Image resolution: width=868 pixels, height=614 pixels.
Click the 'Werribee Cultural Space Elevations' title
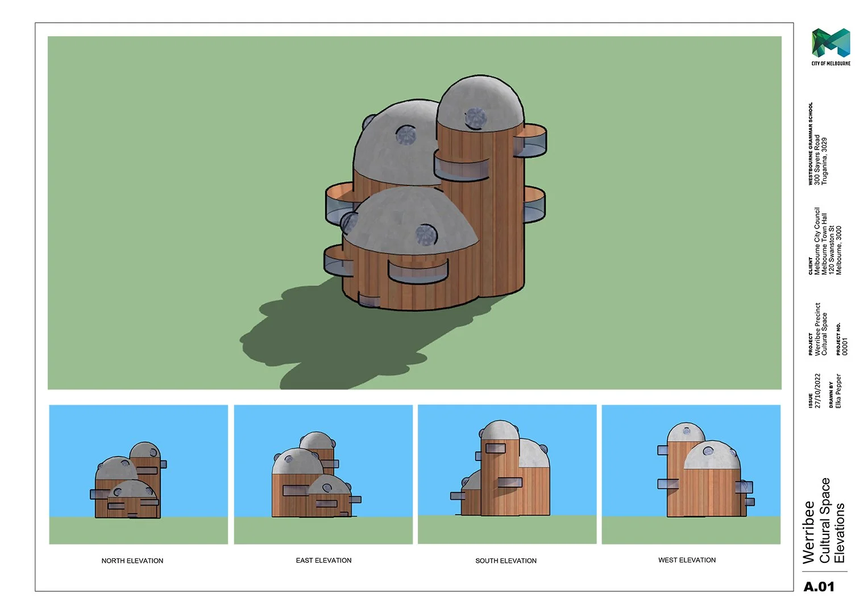824,521
